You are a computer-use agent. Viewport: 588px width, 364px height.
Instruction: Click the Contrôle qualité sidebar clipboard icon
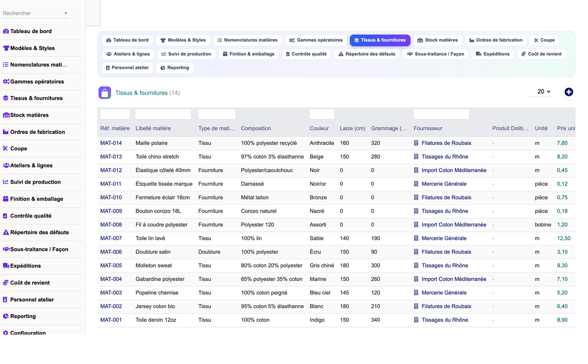(x=6, y=216)
